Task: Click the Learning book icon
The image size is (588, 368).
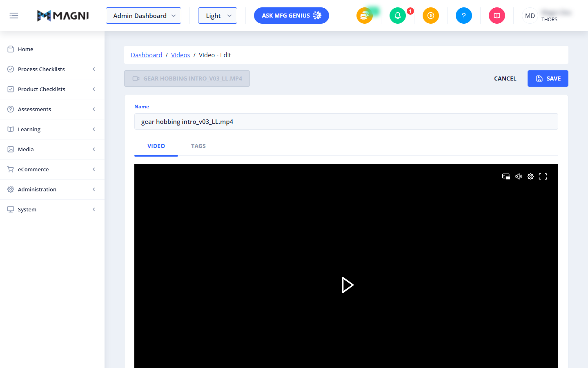Action: point(11,129)
